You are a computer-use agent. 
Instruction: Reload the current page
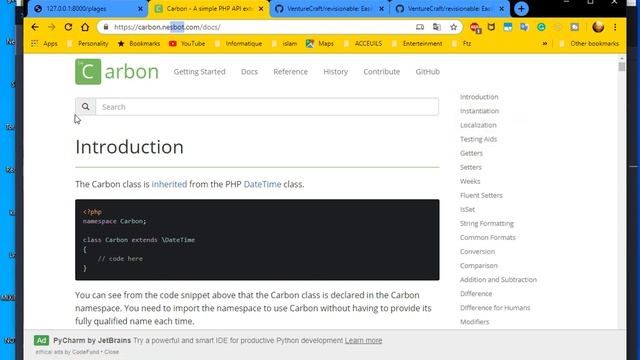[68, 27]
